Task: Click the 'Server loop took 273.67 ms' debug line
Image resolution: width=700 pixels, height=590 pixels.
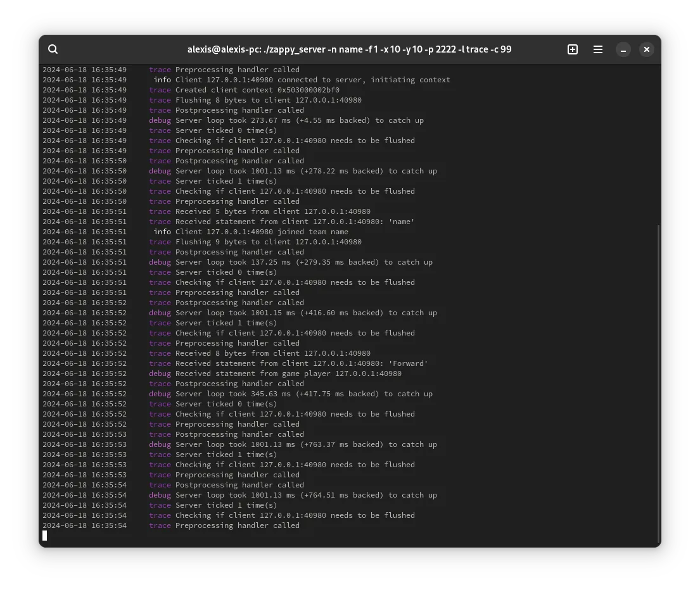Action: (233, 120)
